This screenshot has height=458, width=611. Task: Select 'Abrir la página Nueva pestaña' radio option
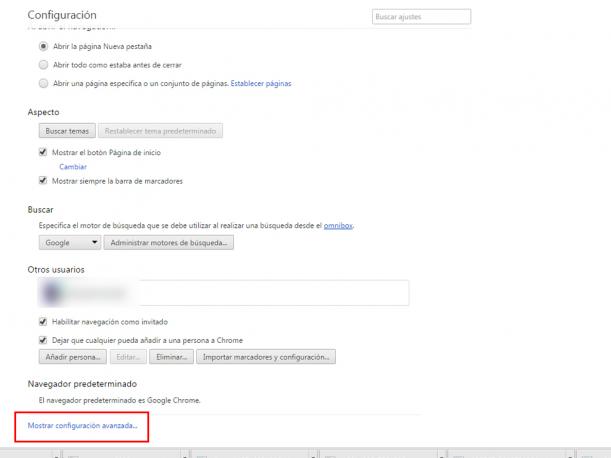pos(43,46)
